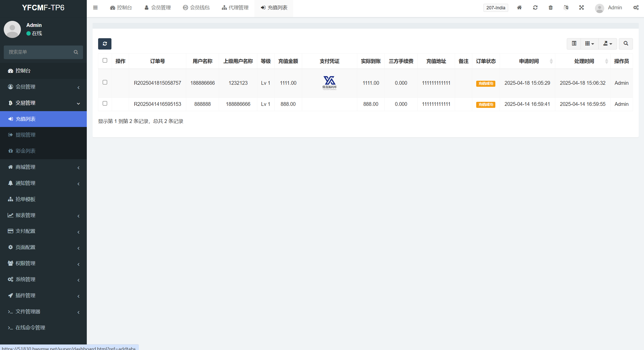Open the export data dropdown

608,43
